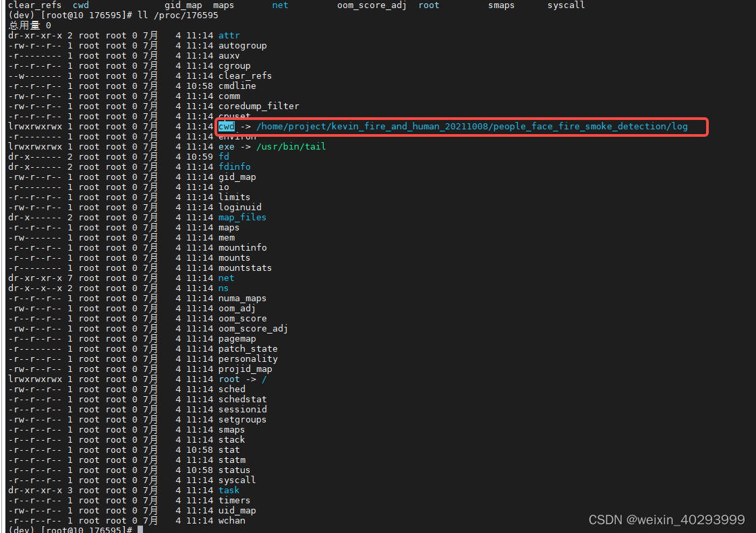This screenshot has height=533, width=756.
Task: Select the task directory near the bottom
Action: (229, 490)
